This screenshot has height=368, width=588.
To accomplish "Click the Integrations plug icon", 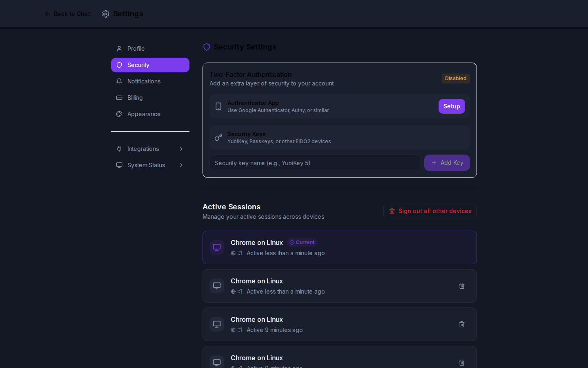I will tap(119, 149).
